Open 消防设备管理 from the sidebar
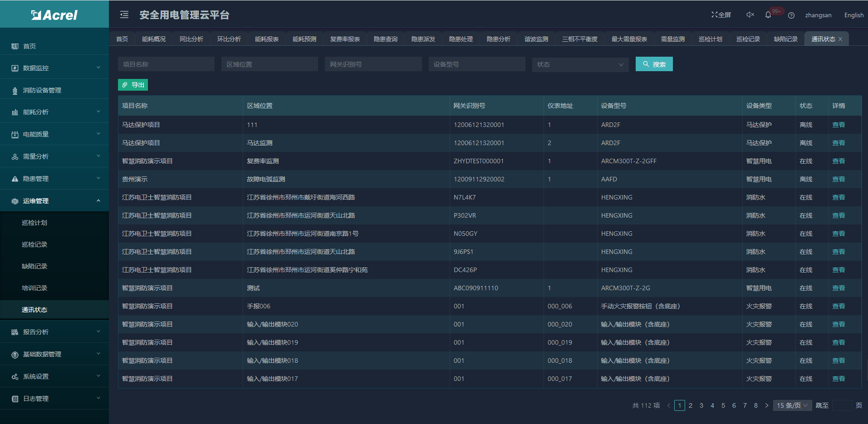Viewport: 868px width, 424px height. 42,90
